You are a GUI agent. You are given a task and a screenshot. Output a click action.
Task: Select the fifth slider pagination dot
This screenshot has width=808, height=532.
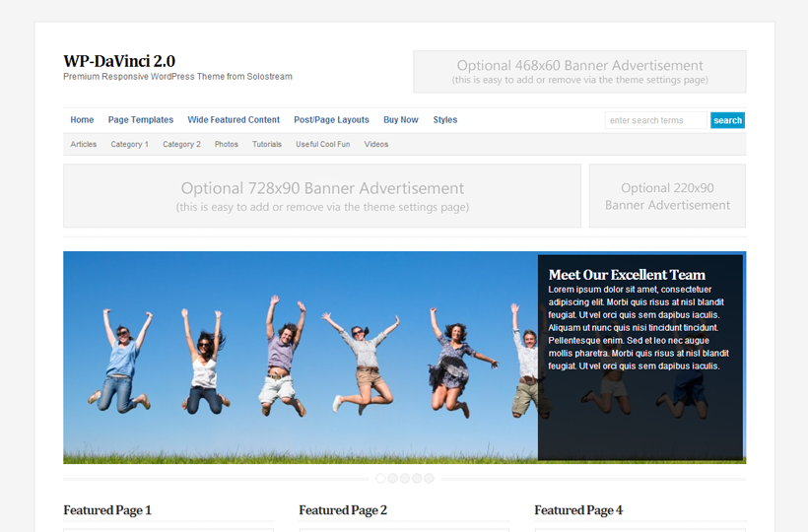[x=430, y=479]
